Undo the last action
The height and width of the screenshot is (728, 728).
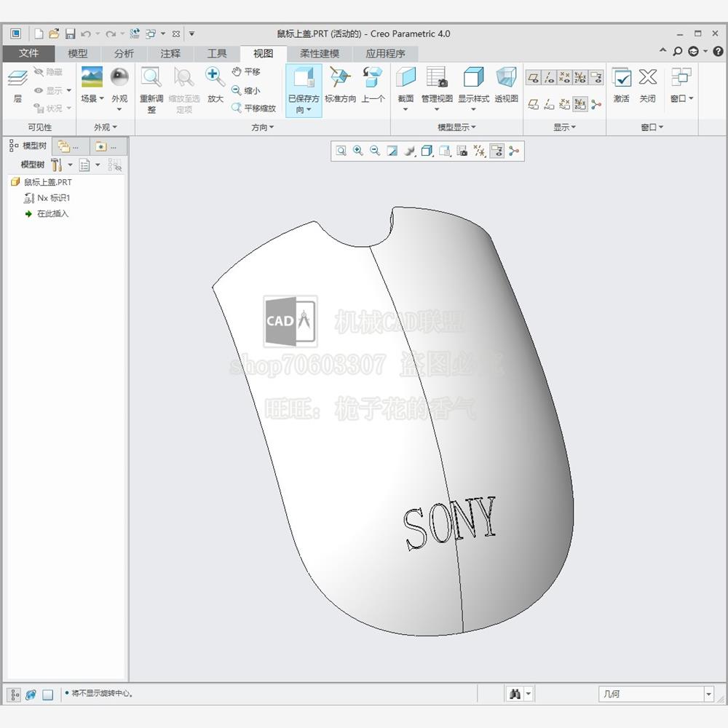point(86,34)
